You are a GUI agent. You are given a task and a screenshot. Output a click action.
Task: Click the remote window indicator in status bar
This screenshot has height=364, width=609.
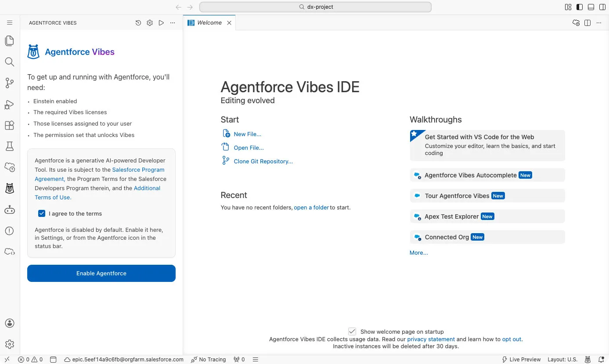pyautogui.click(x=7, y=359)
